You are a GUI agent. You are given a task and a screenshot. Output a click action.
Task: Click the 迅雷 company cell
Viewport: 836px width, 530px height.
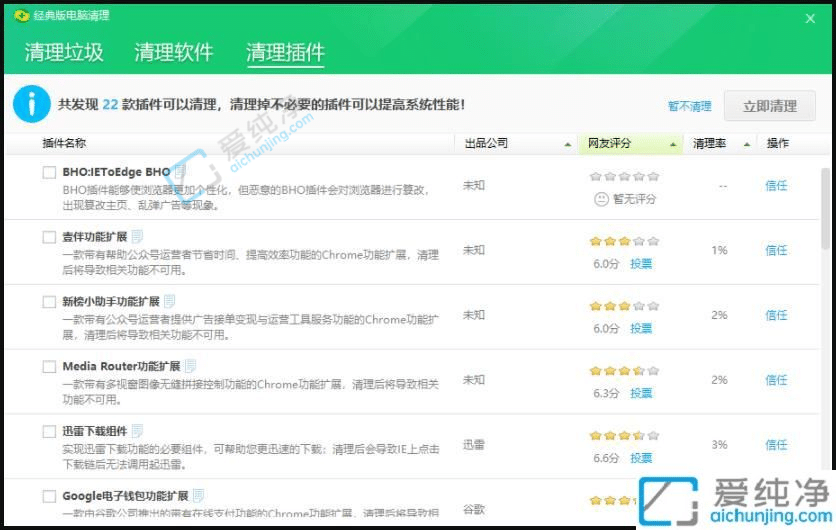473,445
